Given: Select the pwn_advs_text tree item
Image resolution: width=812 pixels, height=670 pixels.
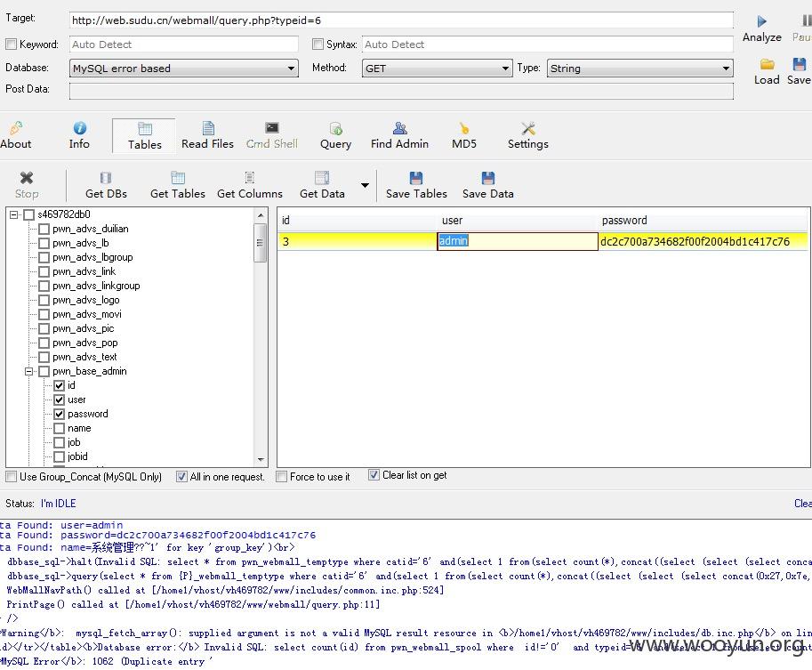Looking at the screenshot, I should 84,357.
